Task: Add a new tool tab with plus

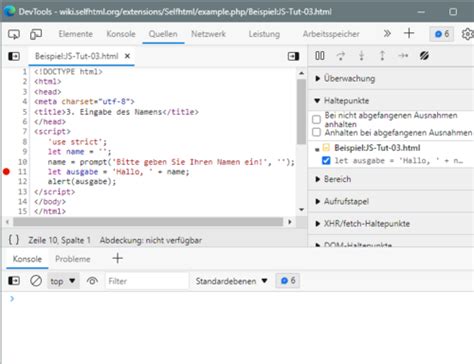Action: 409,33
